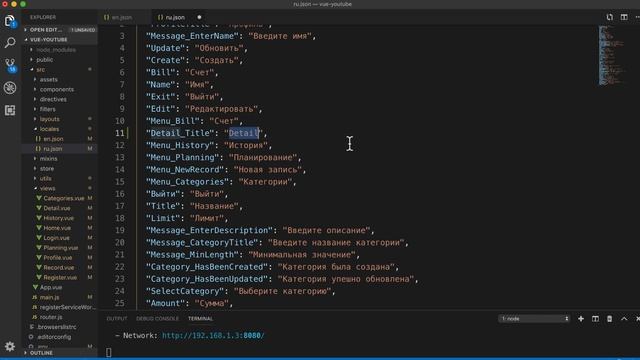Open the OUTPUT panel tab
Image resolution: width=640 pixels, height=360 pixels.
point(117,319)
